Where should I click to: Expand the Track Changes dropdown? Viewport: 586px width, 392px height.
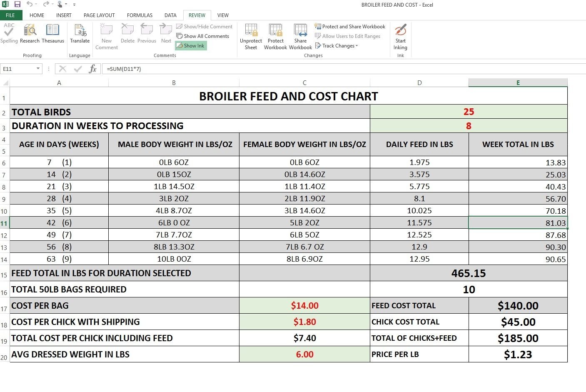click(x=357, y=46)
